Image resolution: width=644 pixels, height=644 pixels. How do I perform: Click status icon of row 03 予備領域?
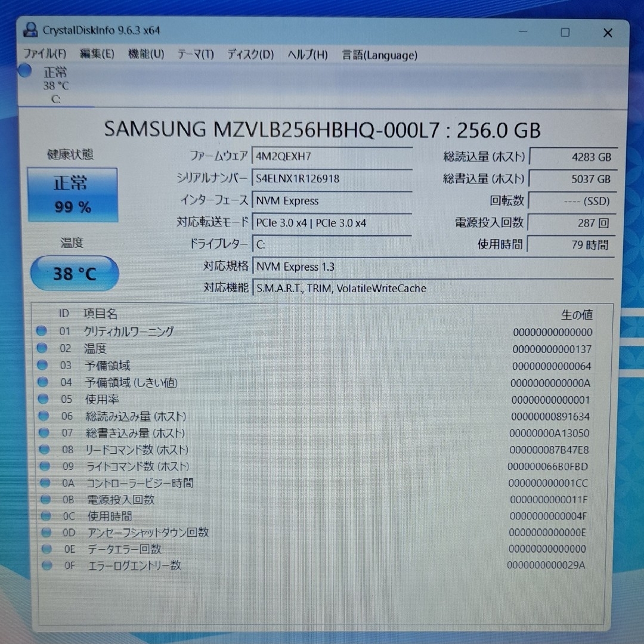pos(42,365)
